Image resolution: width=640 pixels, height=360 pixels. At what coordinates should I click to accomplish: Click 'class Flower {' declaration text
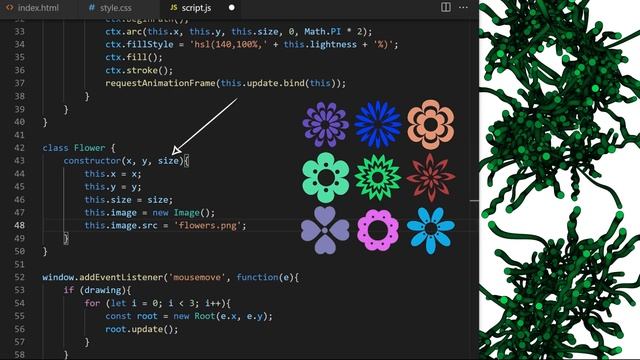tap(79, 148)
